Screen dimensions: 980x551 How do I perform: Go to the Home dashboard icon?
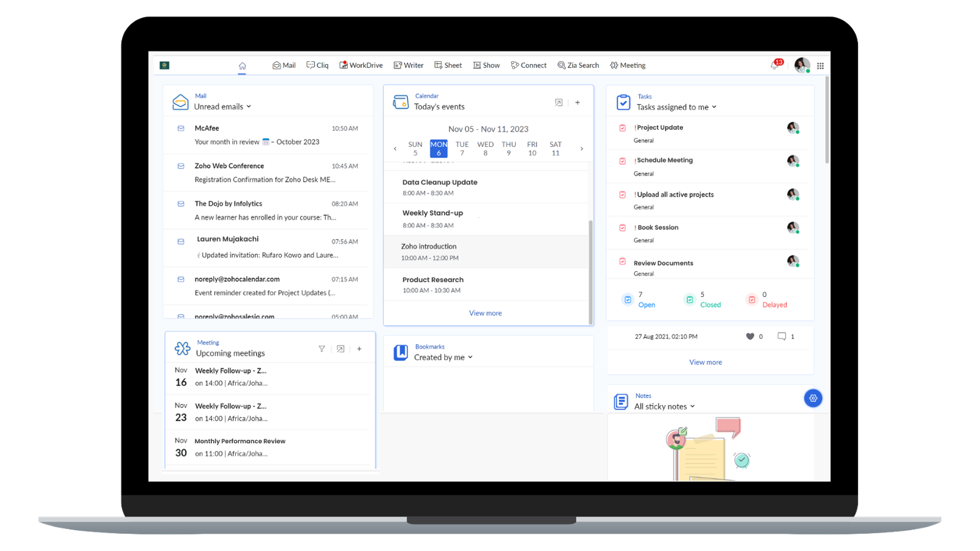[242, 66]
